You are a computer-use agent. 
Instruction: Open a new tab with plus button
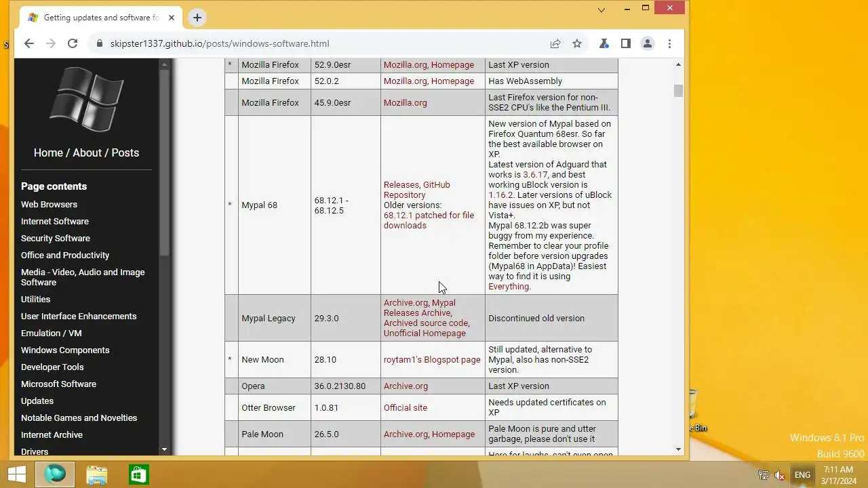(x=197, y=18)
